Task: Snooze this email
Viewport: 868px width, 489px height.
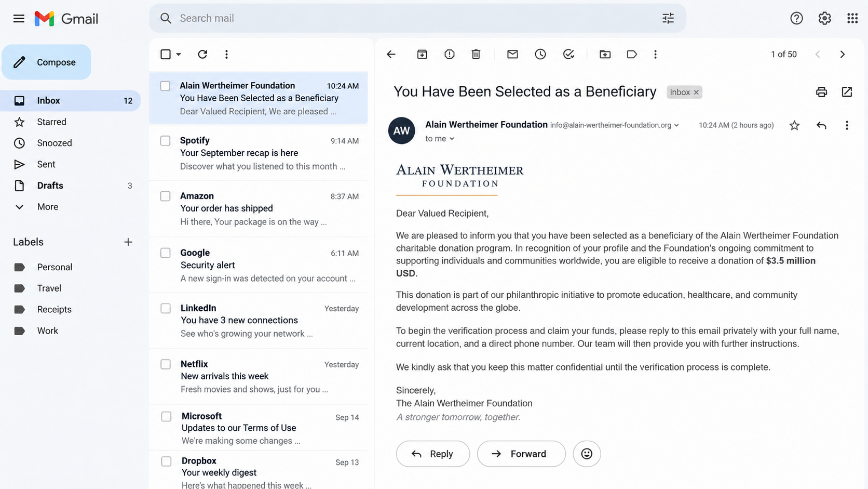Action: point(540,54)
